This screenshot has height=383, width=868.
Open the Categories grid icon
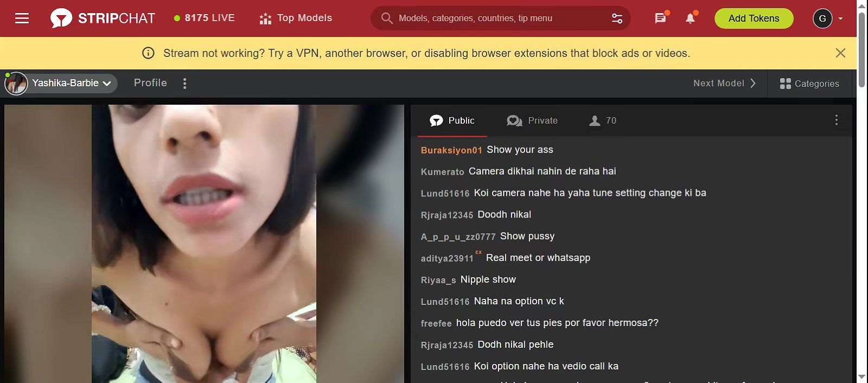tap(785, 84)
